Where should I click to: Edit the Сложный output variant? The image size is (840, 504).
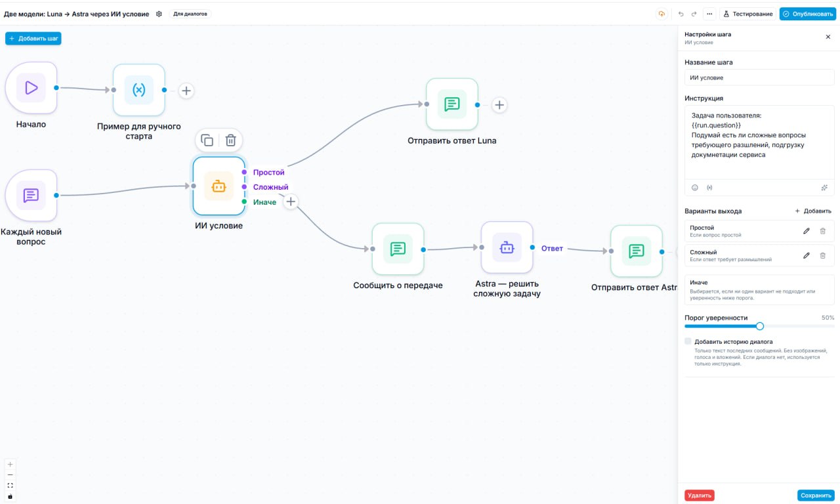click(x=807, y=255)
